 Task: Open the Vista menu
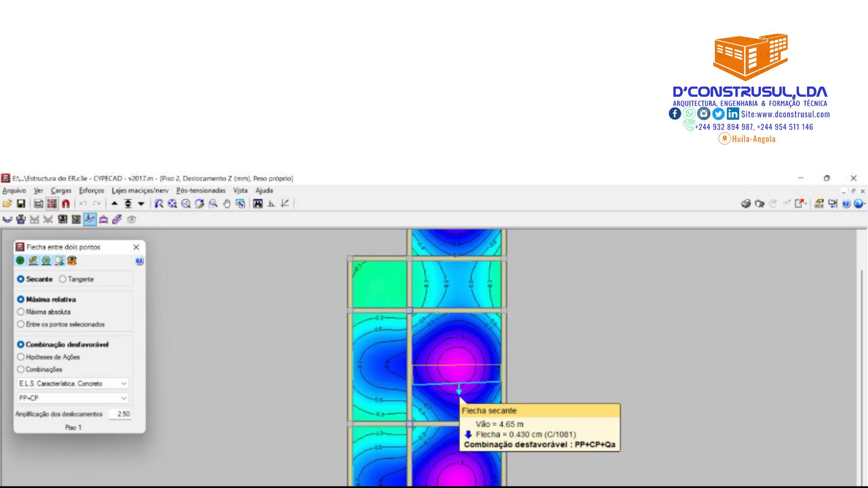241,191
